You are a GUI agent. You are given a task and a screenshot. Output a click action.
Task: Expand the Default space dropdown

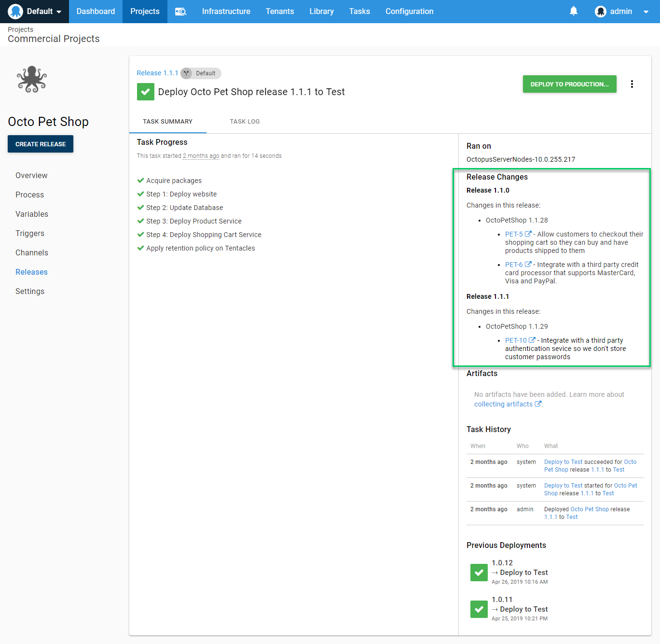35,12
